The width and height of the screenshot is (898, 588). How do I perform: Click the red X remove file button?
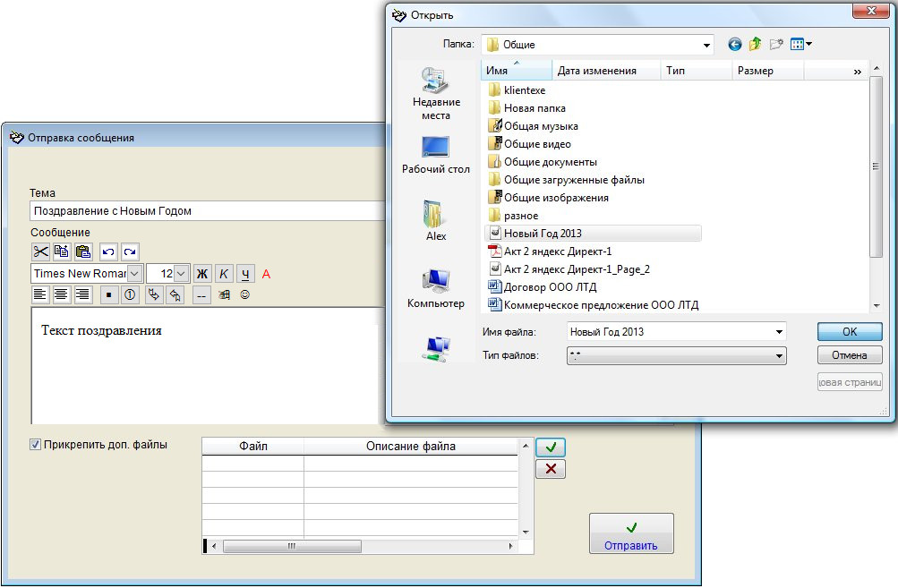[x=550, y=469]
